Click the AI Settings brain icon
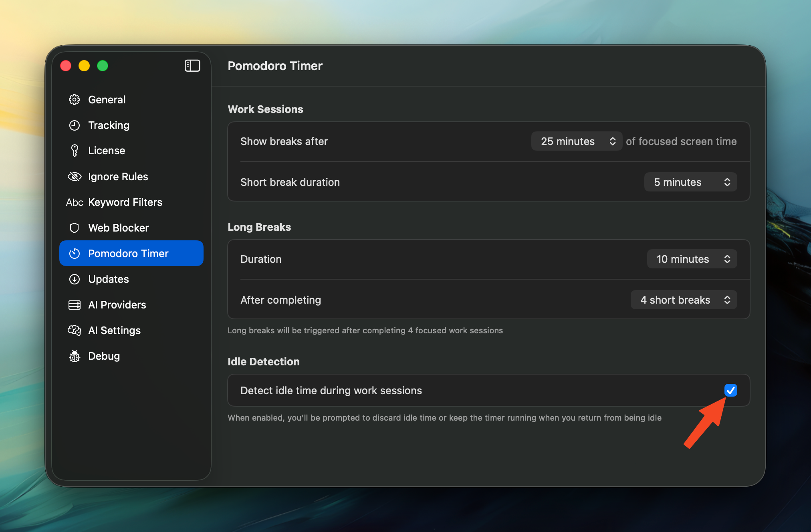 coord(75,330)
